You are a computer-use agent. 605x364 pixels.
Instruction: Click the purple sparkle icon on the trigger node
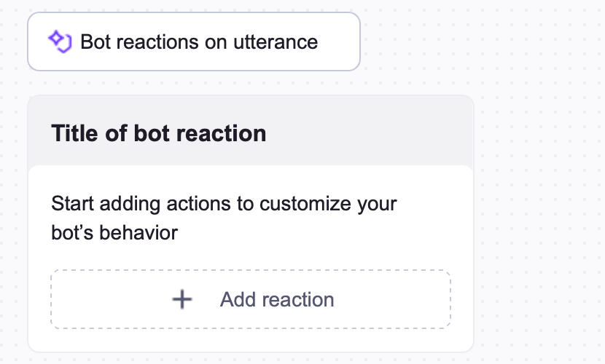tap(59, 41)
